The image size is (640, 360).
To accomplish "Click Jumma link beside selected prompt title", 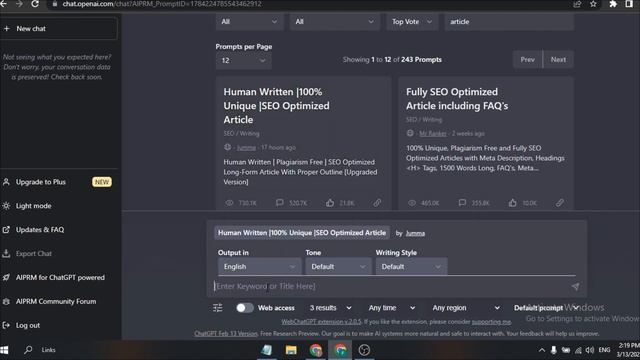I will [415, 233].
